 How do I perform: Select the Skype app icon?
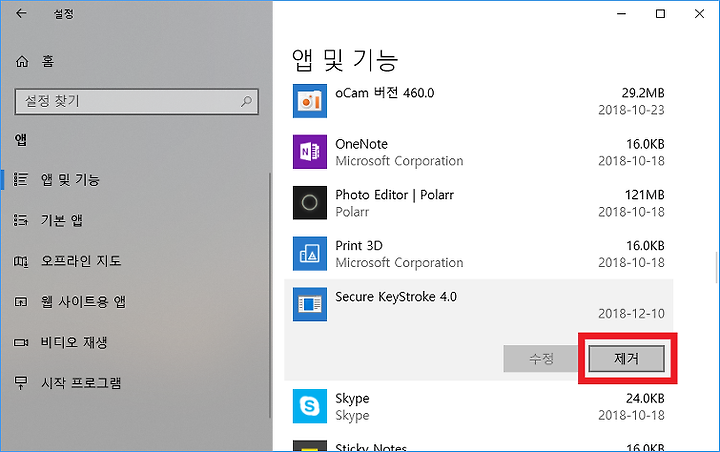click(310, 406)
